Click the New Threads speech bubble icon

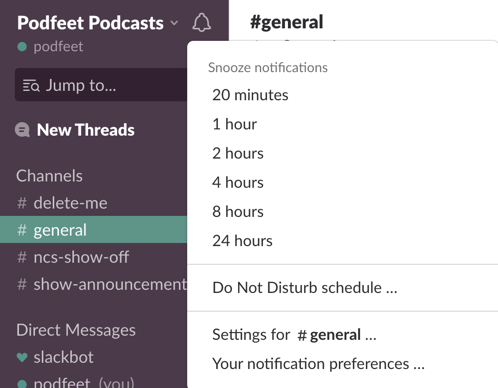[x=22, y=130]
